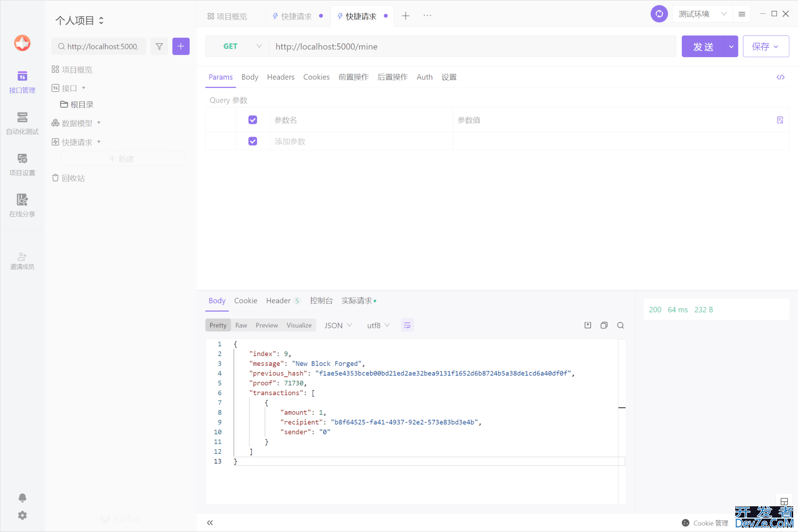Switch to the first 快捷请求 tab
Image resolution: width=798 pixels, height=532 pixels.
pos(297,16)
